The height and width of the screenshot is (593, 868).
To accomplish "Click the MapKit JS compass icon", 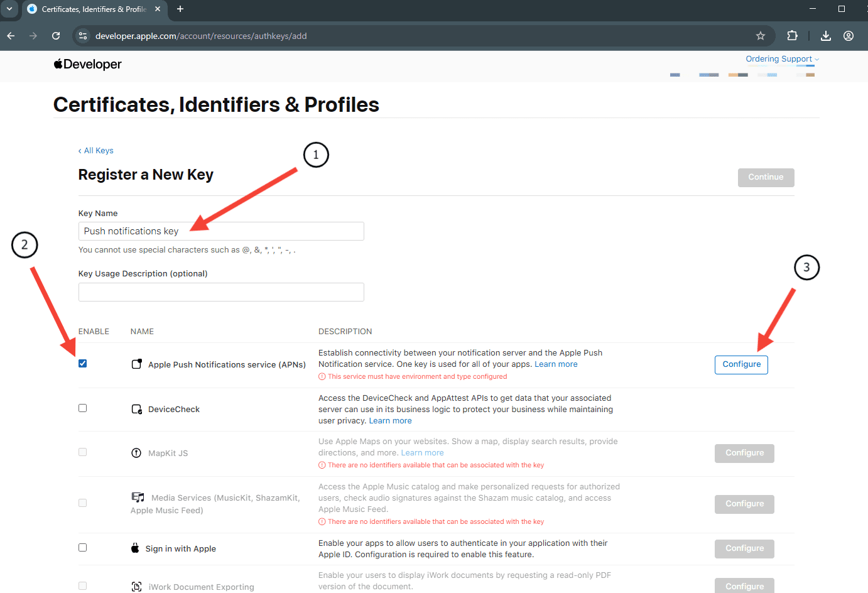I will (136, 453).
